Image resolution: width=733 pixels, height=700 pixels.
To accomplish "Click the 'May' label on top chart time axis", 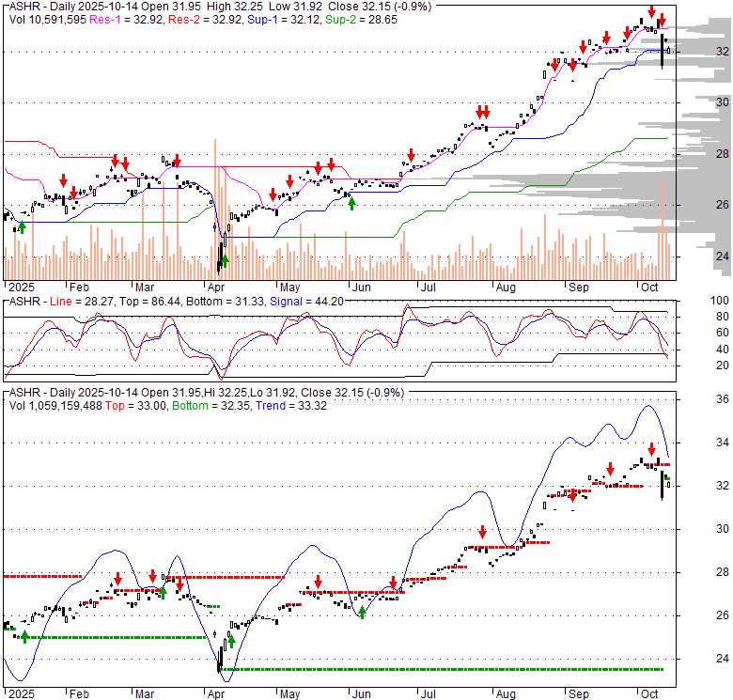I will (289, 288).
